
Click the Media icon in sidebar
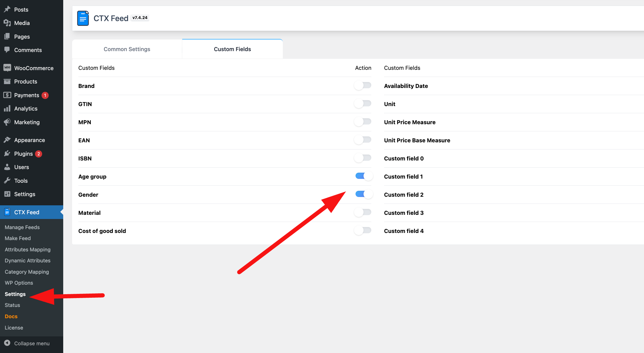tap(7, 23)
